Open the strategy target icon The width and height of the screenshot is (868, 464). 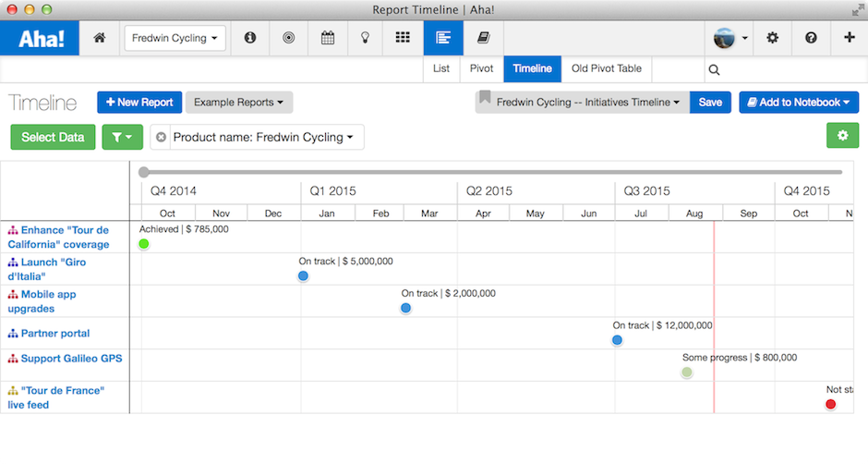(288, 38)
